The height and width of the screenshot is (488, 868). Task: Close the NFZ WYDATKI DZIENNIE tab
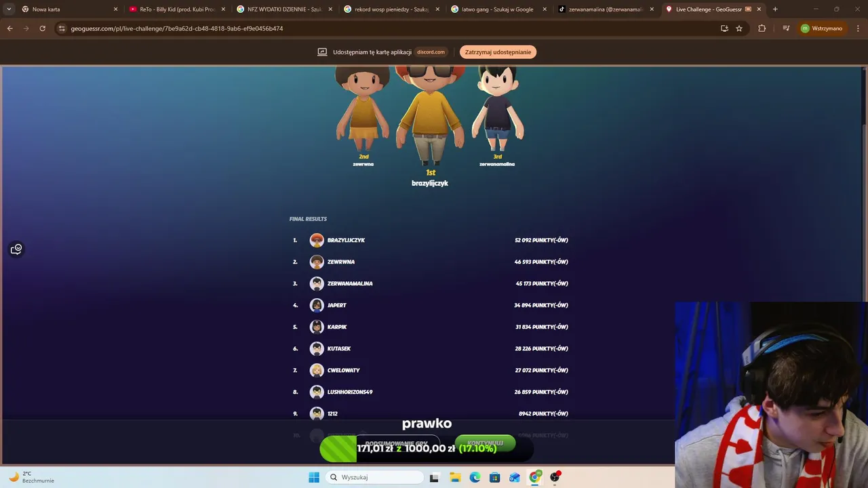[x=330, y=9]
